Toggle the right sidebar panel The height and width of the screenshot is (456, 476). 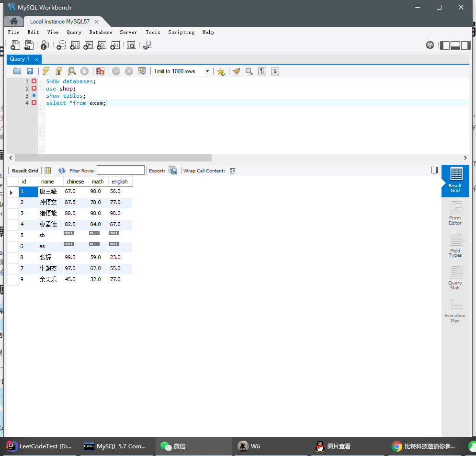pos(465,45)
